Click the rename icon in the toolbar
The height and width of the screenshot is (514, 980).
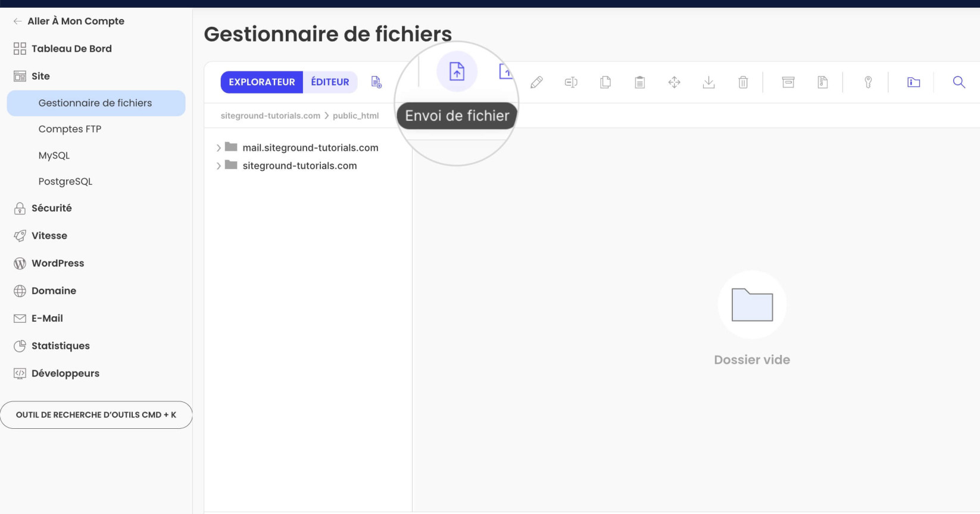point(571,82)
